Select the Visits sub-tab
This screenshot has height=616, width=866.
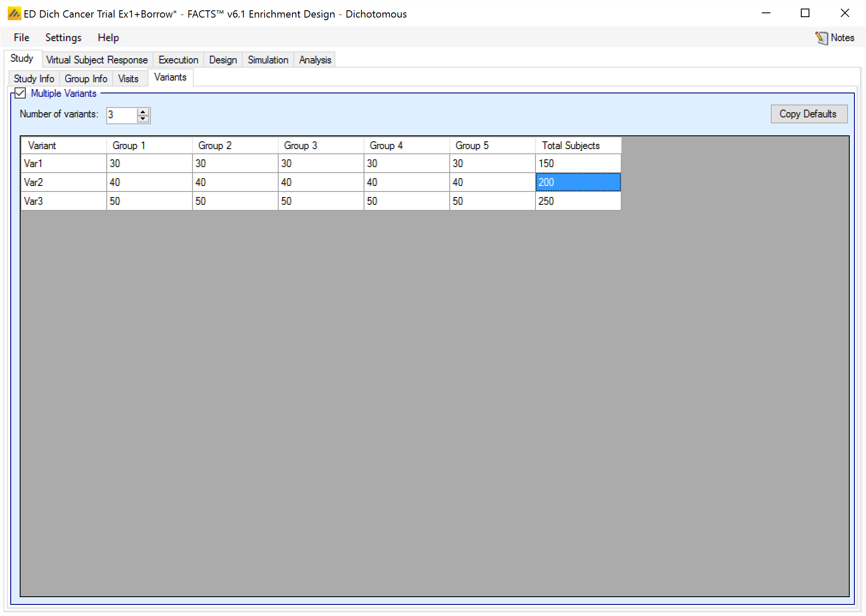pyautogui.click(x=128, y=79)
